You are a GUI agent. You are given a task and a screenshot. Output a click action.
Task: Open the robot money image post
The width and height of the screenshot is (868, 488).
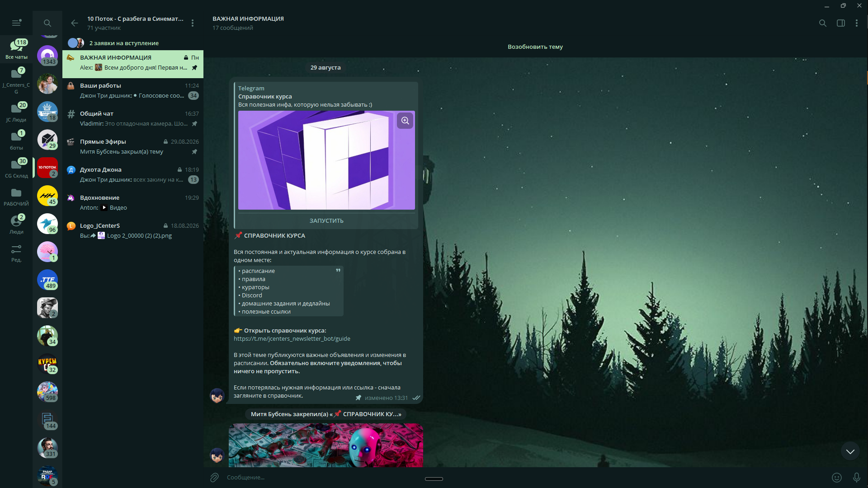pyautogui.click(x=326, y=445)
